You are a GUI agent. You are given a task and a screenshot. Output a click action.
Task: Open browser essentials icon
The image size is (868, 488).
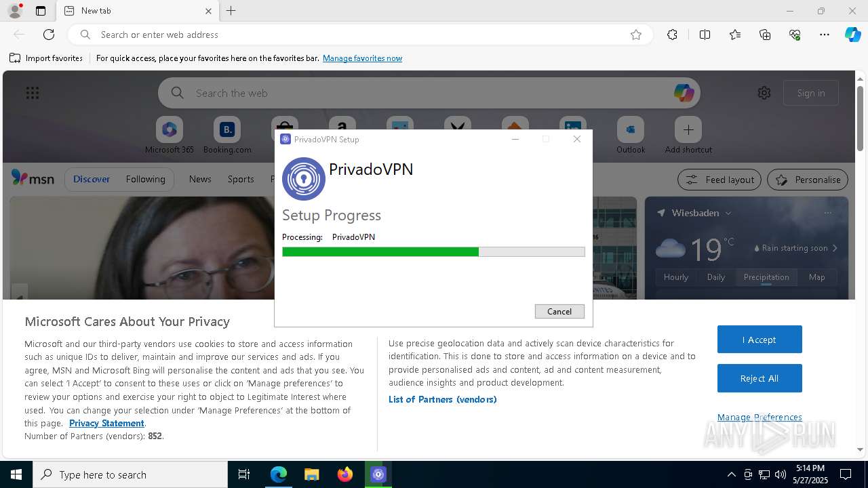point(795,35)
